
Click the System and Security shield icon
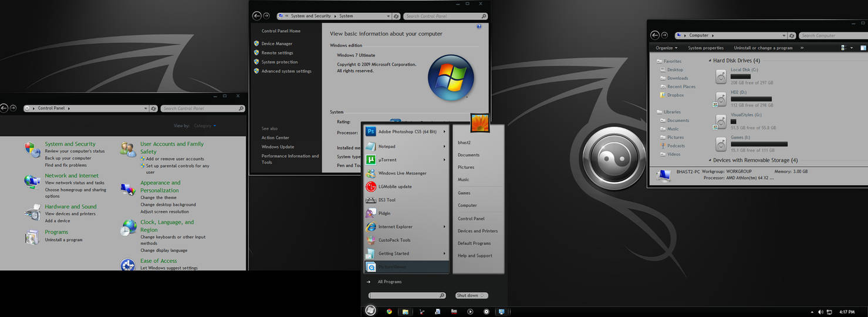coord(32,150)
